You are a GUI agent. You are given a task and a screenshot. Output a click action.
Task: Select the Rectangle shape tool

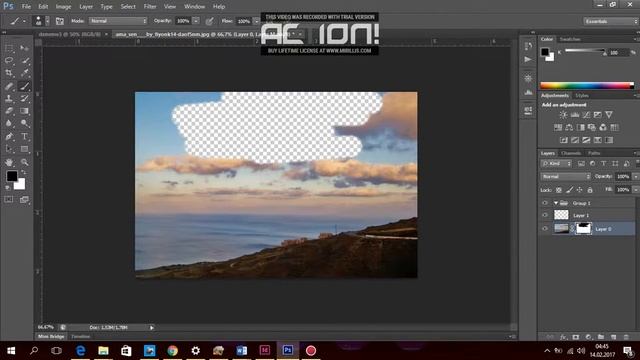coord(24,149)
